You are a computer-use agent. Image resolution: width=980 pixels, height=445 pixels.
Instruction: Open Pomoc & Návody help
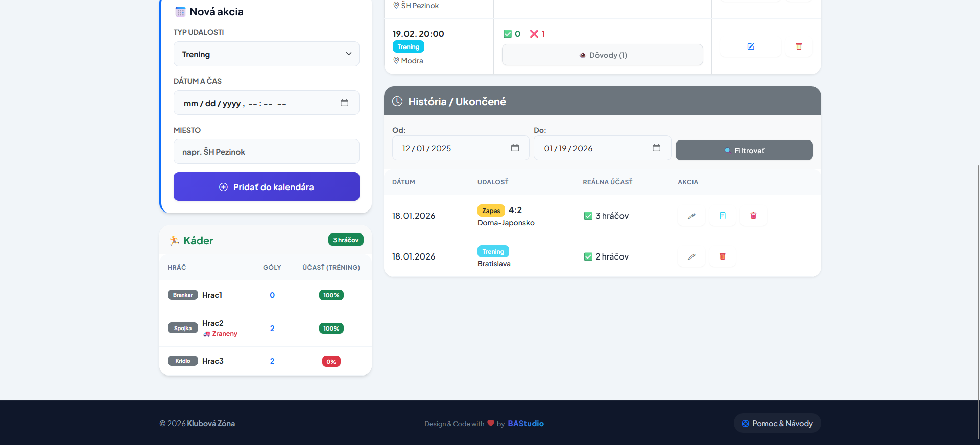777,423
